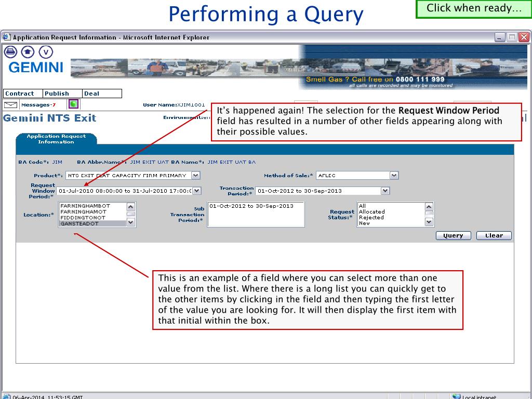Click the GEMINI logo
The height and width of the screenshot is (399, 532).
36,68
